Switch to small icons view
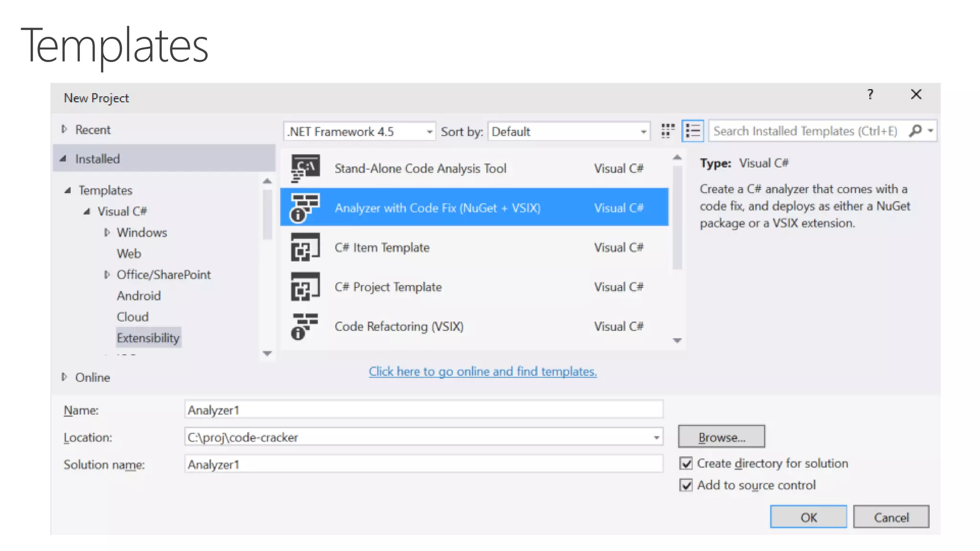The image size is (980, 551). click(668, 131)
